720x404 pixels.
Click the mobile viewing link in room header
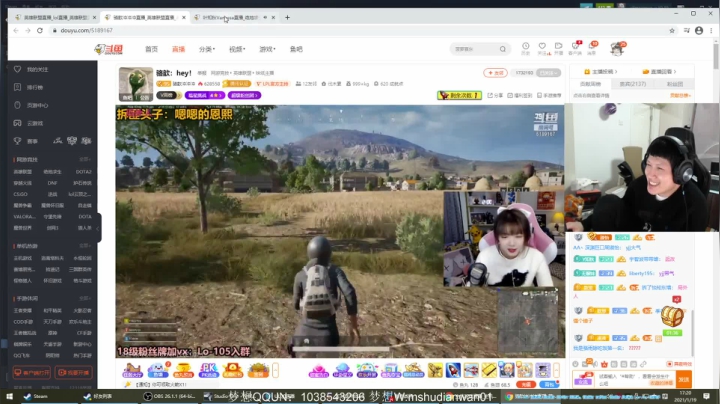pos(549,95)
